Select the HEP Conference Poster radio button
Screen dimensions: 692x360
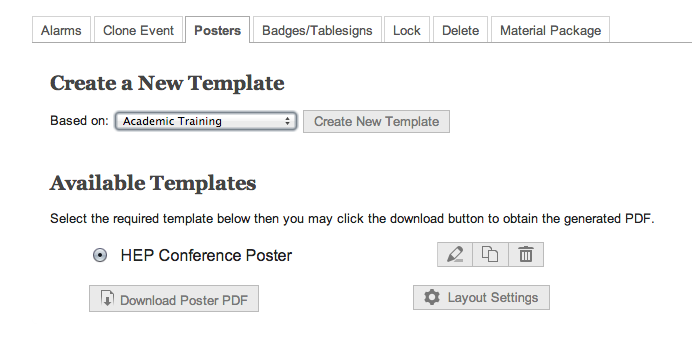point(100,255)
